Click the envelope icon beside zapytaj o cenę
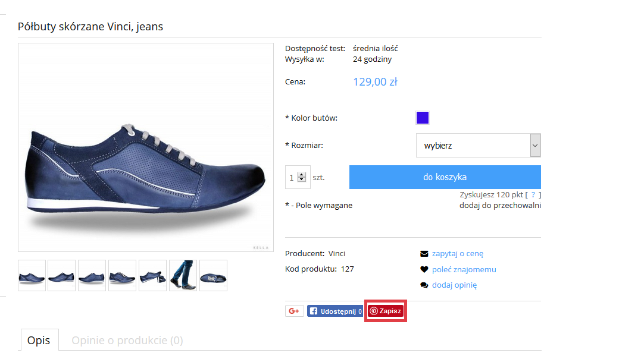The height and width of the screenshot is (359, 644). point(424,254)
